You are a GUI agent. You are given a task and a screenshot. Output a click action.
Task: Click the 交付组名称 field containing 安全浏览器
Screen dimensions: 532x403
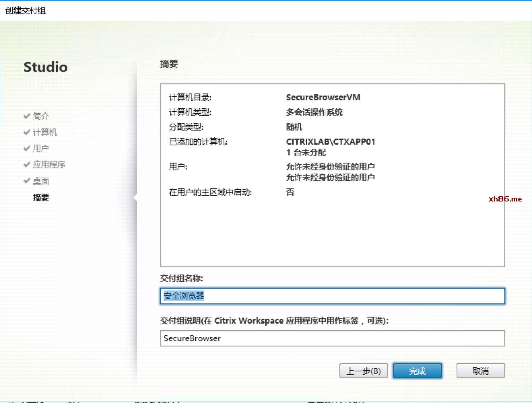coord(332,296)
